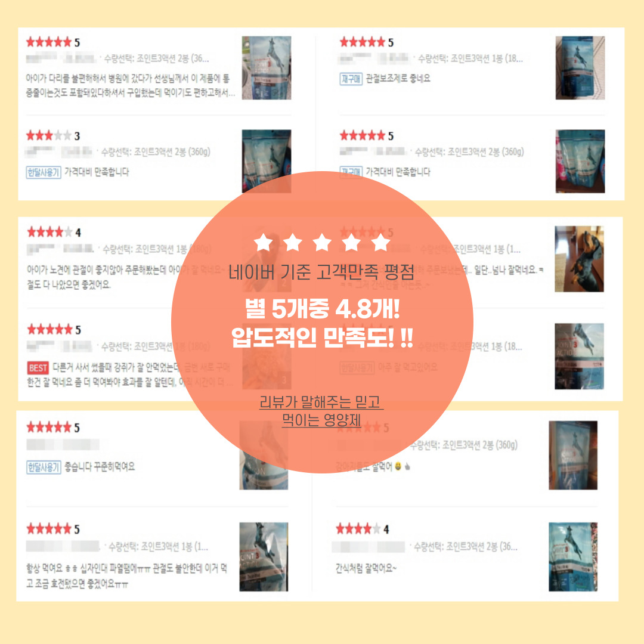The width and height of the screenshot is (644, 644).
Task: Open the dog photo thumbnail in the middle right review
Action: tap(579, 259)
